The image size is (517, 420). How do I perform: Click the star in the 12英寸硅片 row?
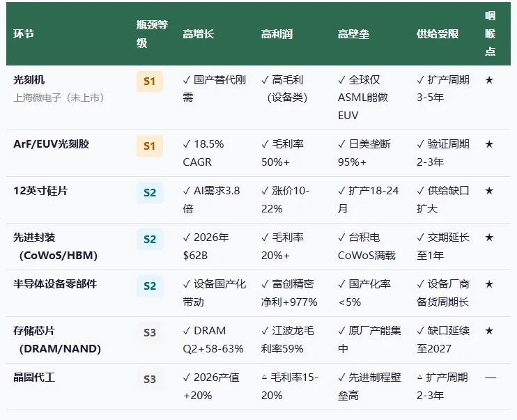tap(489, 191)
